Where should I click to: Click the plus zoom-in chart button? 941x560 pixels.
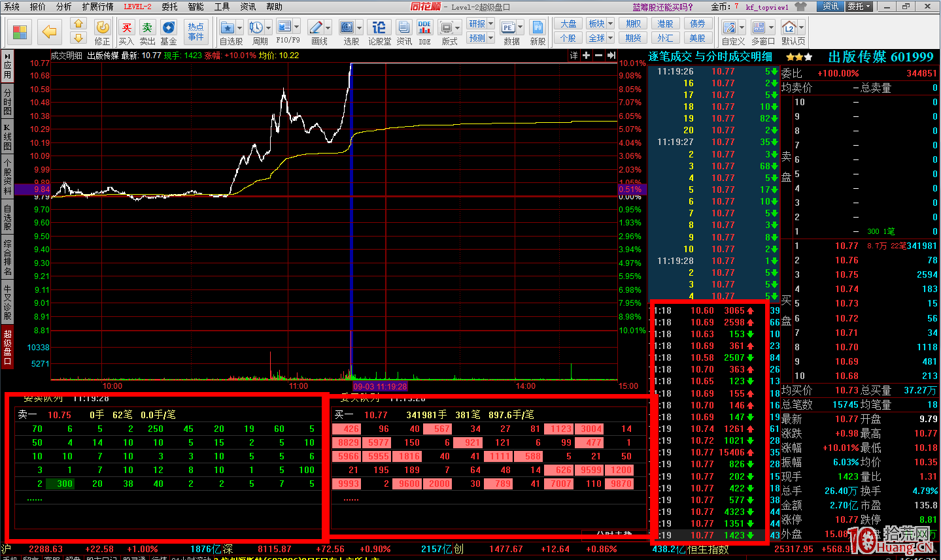(x=586, y=56)
